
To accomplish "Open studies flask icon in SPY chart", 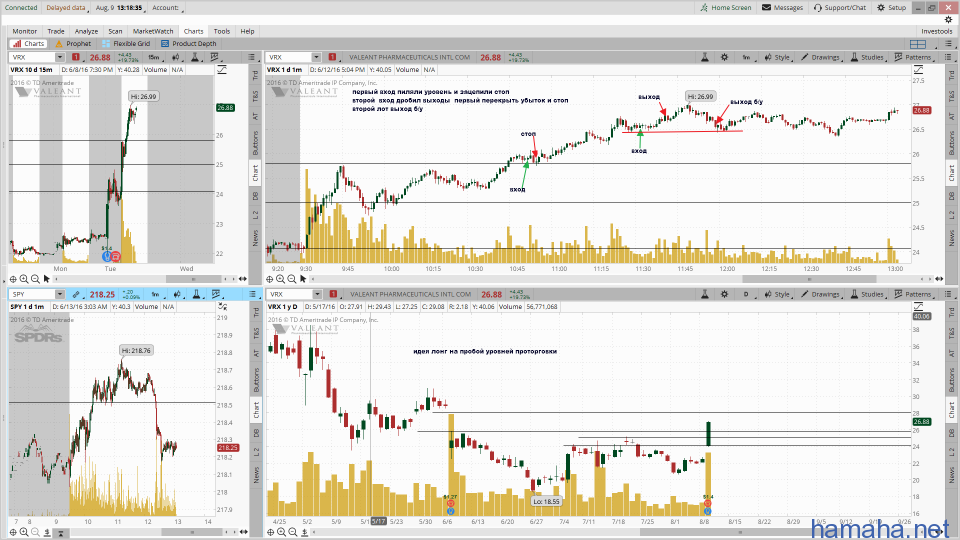I will point(196,294).
